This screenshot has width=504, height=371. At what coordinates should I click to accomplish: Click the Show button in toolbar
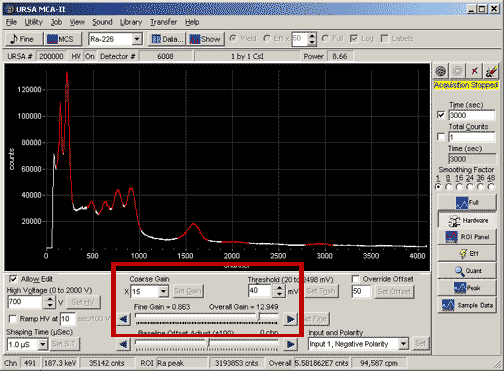pyautogui.click(x=205, y=39)
